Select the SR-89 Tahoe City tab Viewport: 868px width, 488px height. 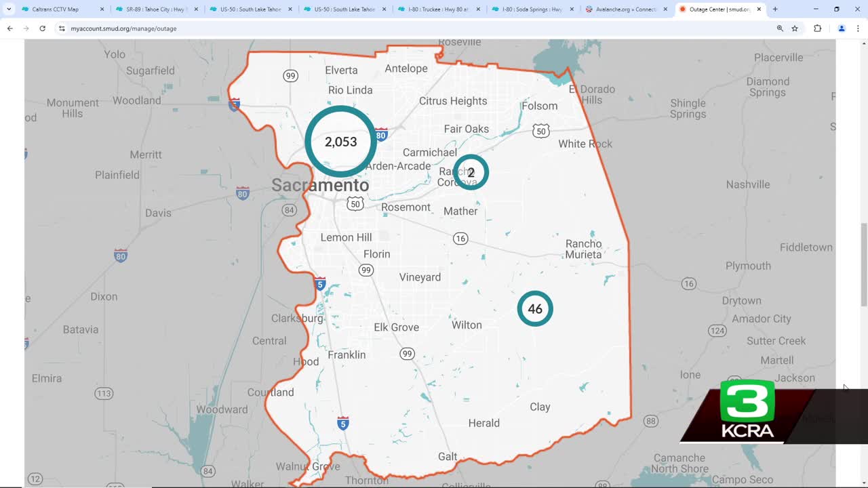click(x=155, y=9)
